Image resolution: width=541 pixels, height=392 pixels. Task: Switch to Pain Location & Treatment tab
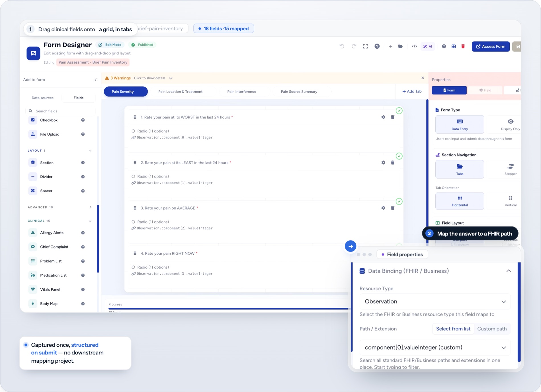[x=180, y=91]
